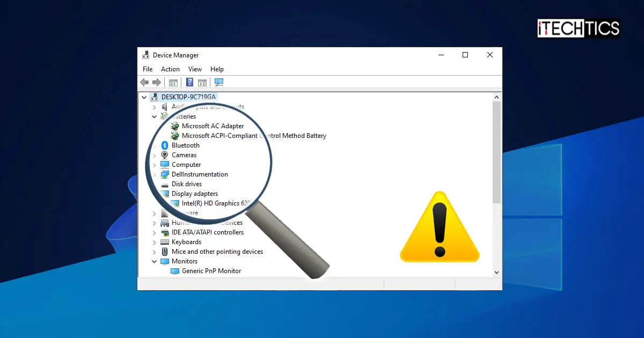Click the Human Interface Devices category icon

[x=165, y=223]
